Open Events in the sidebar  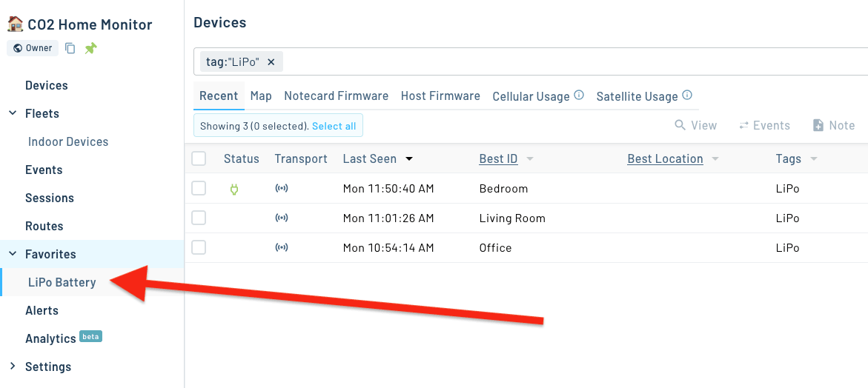44,170
